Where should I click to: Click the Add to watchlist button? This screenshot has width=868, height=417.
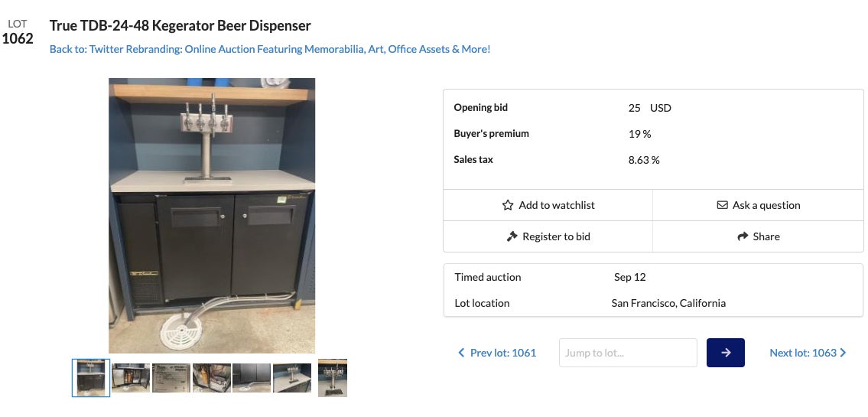[548, 205]
